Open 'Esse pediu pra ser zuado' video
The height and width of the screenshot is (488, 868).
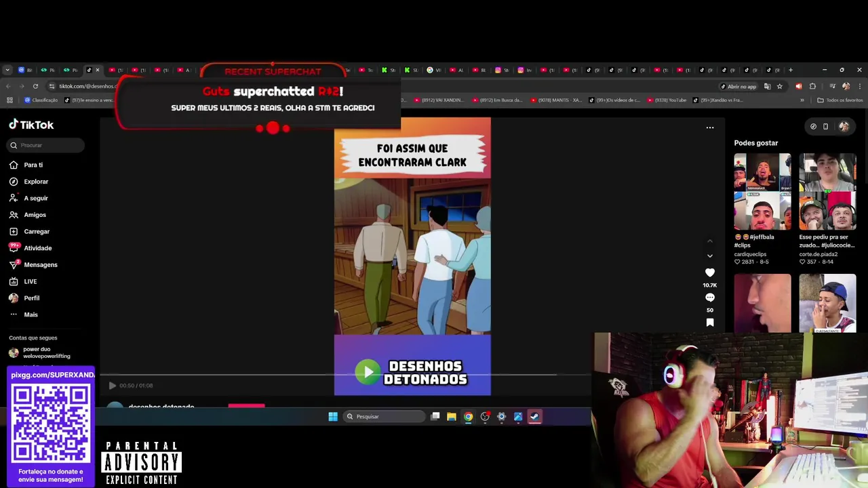pyautogui.click(x=827, y=192)
